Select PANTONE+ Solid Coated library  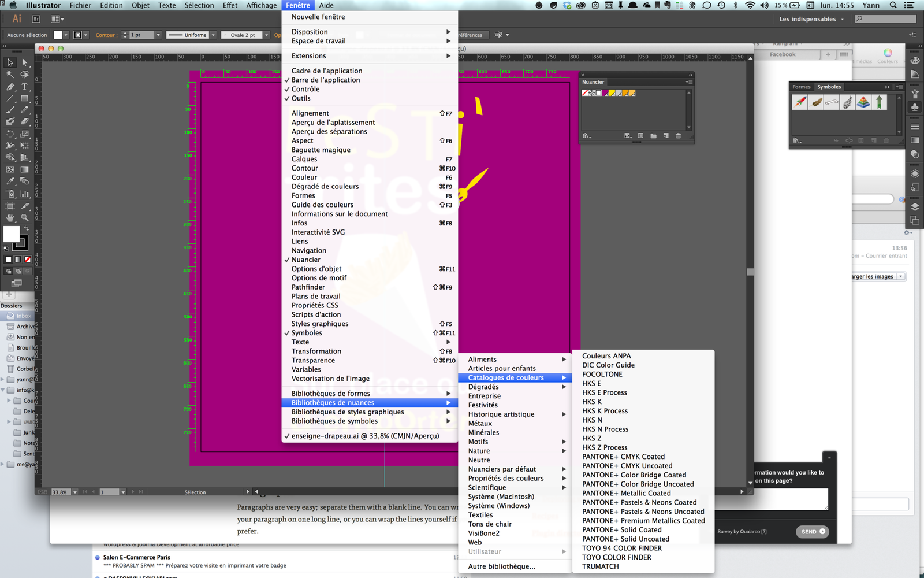[x=643, y=530]
